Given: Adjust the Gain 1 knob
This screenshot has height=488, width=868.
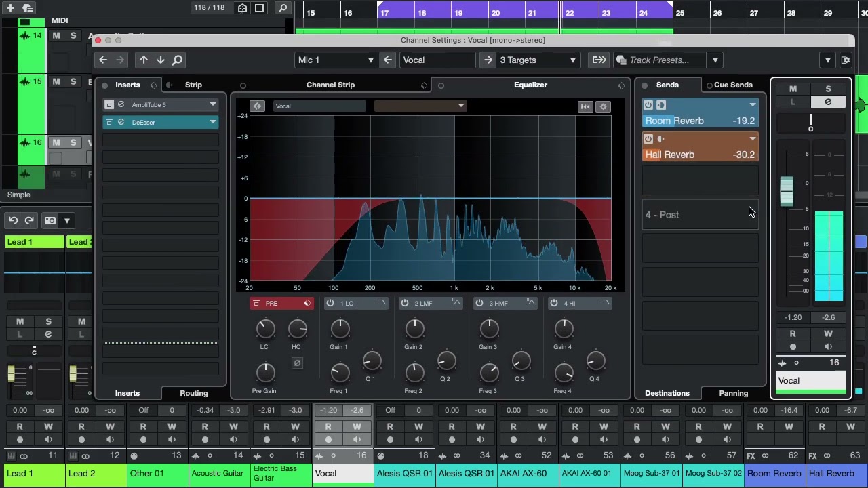Looking at the screenshot, I should (x=340, y=329).
